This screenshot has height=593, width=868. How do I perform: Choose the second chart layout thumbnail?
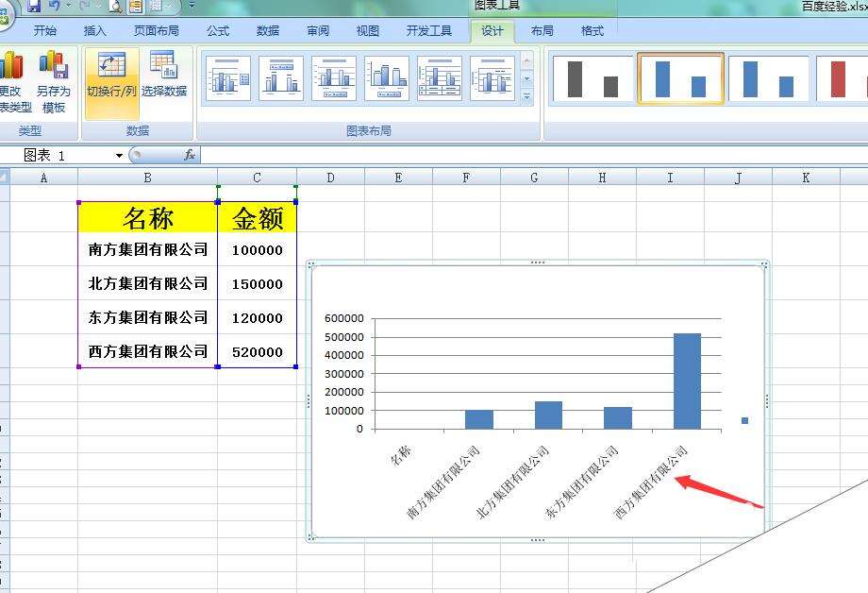coord(281,78)
